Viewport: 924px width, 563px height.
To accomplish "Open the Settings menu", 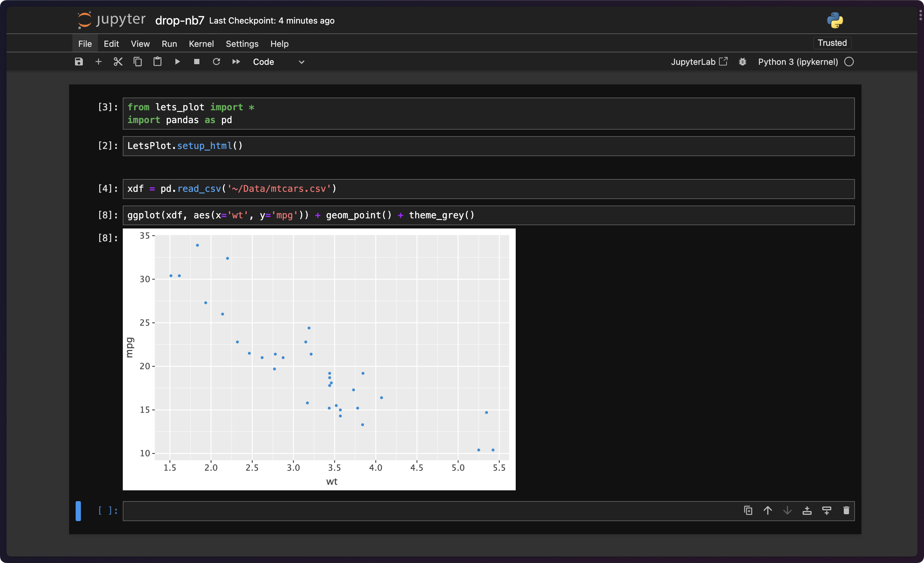I will pos(242,44).
